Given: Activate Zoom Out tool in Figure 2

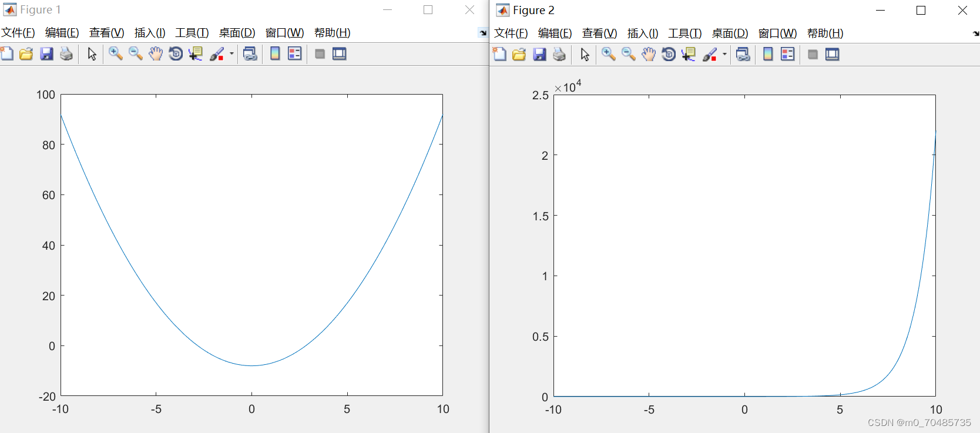Looking at the screenshot, I should point(629,55).
